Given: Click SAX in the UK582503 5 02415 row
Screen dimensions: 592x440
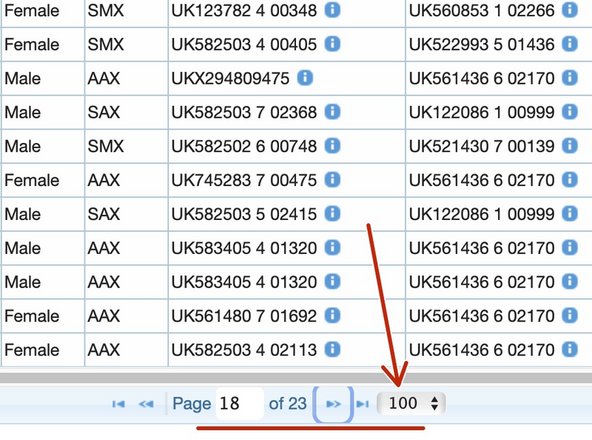Looking at the screenshot, I should [x=104, y=214].
